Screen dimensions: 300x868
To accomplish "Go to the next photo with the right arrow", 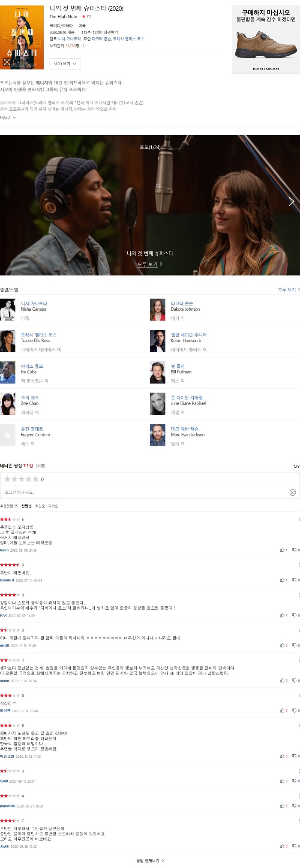I will [291, 201].
